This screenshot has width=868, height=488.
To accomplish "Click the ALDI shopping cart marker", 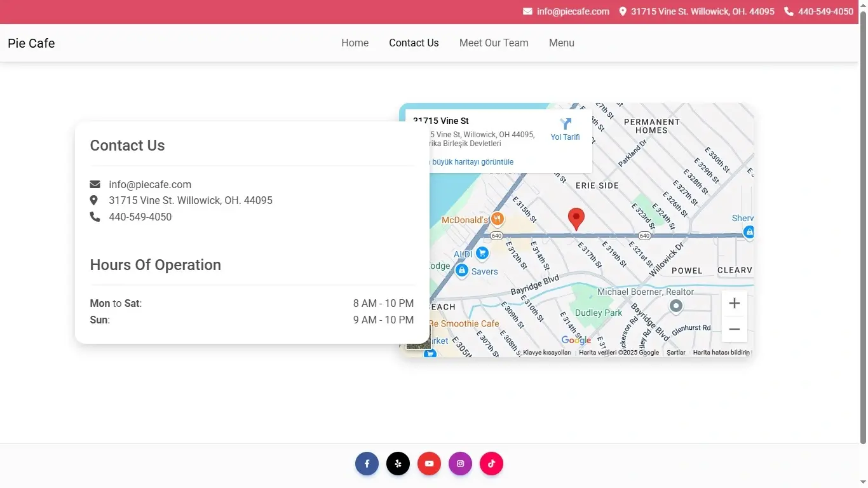I will [x=482, y=254].
